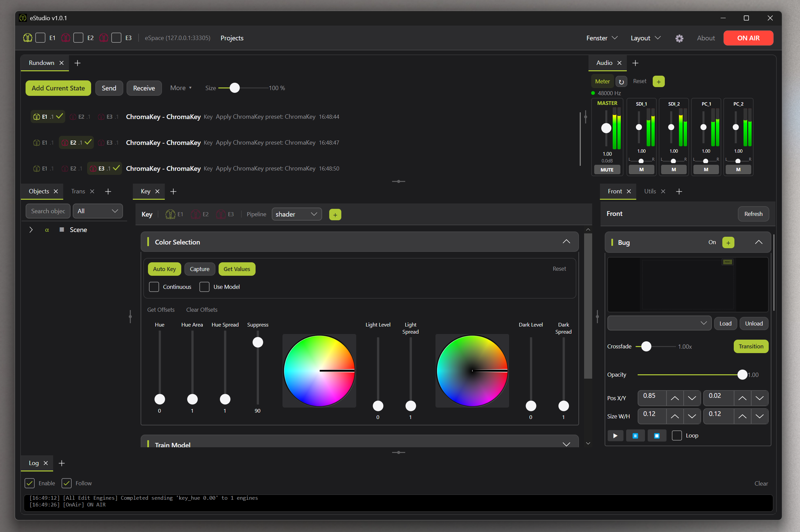The image size is (800, 532).
Task: Open the Layout dropdown menu
Action: [645, 38]
